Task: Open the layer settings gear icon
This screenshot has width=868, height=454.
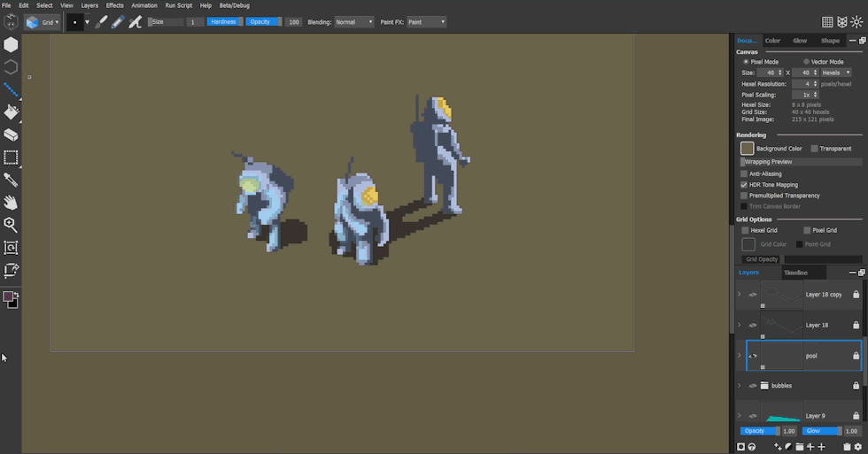Action: pos(857,447)
